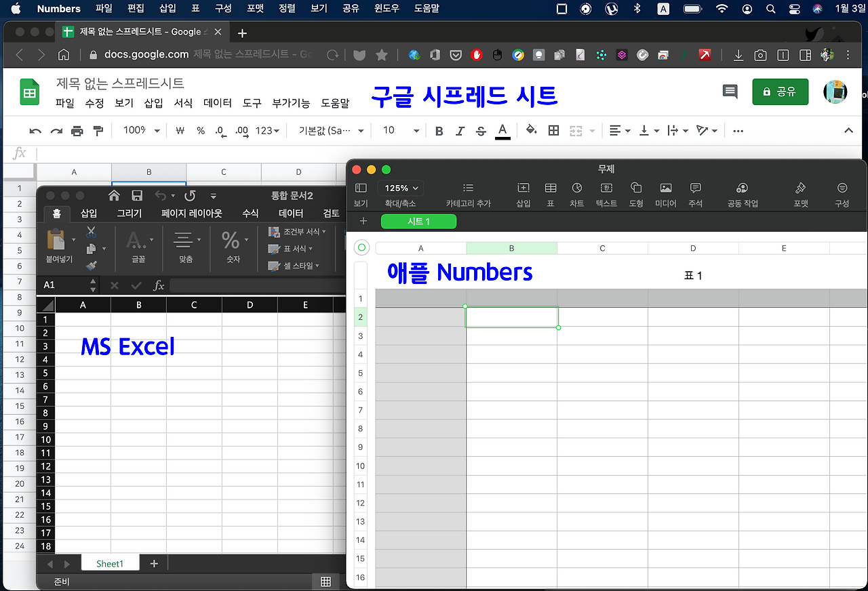This screenshot has height=591, width=868.
Task: Open 윈도우 menu in macOS menu bar
Action: click(x=387, y=9)
